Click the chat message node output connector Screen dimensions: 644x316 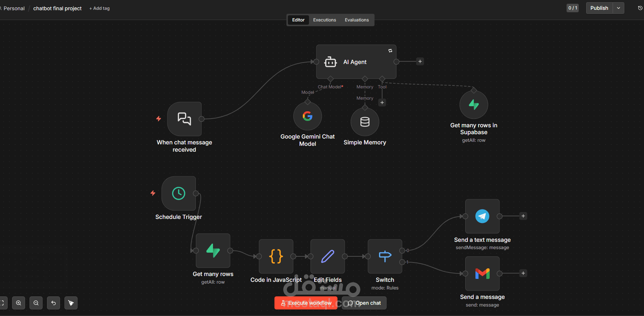click(x=201, y=119)
